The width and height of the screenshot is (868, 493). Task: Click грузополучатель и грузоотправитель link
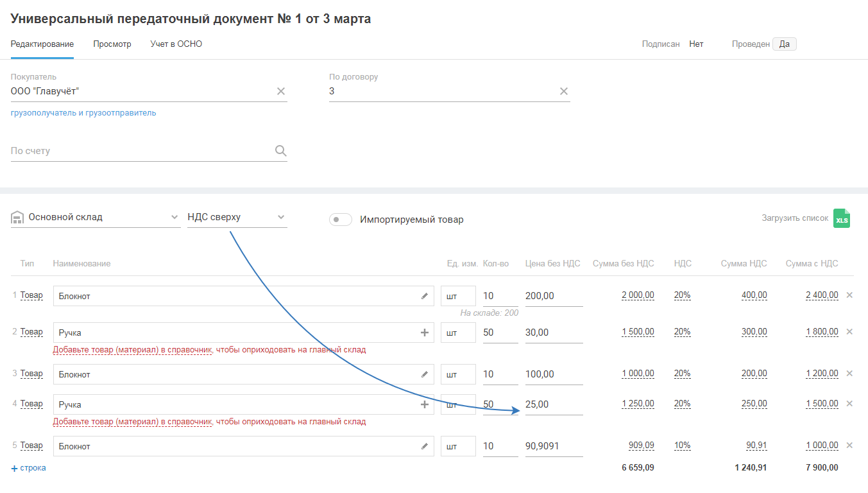coord(83,113)
